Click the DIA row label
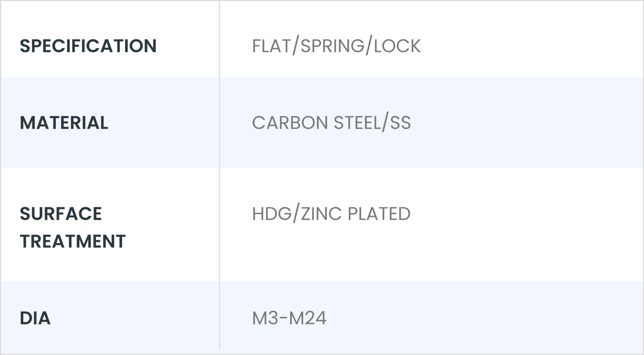 (35, 318)
